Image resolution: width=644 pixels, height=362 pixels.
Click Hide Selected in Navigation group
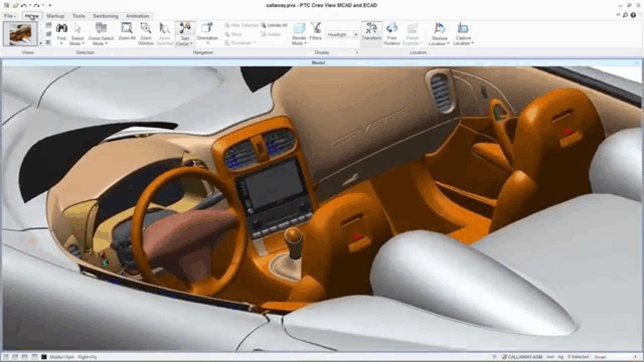click(x=241, y=25)
